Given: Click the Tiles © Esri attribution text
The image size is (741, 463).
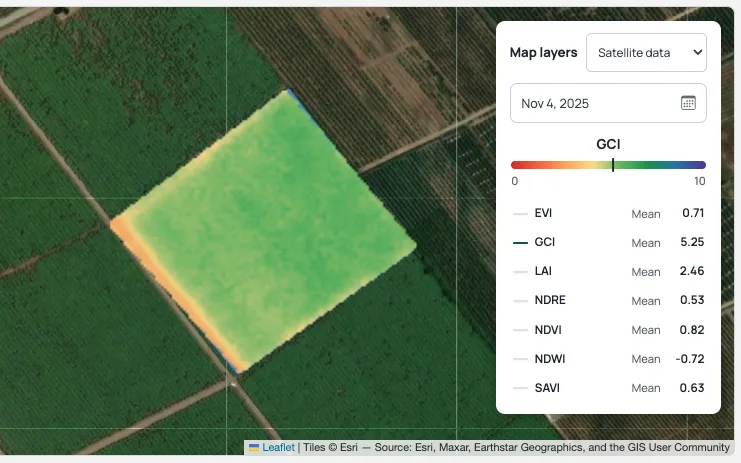Looking at the screenshot, I should click(x=330, y=447).
